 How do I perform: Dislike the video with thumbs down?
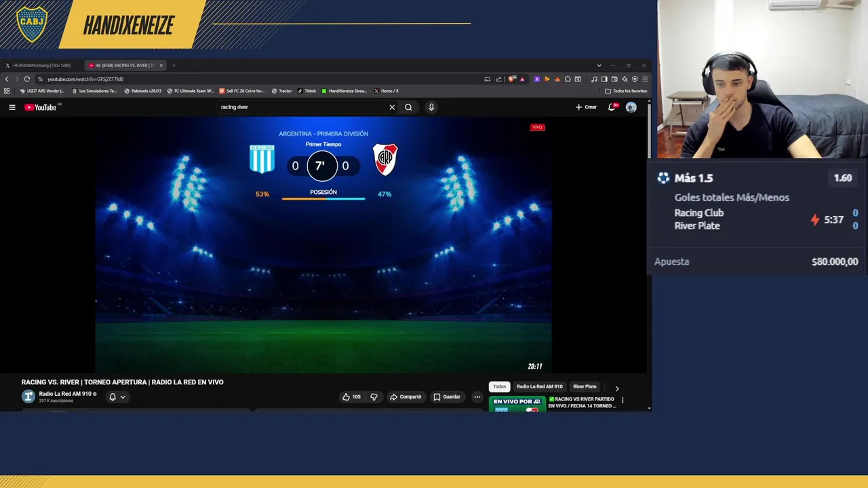374,397
